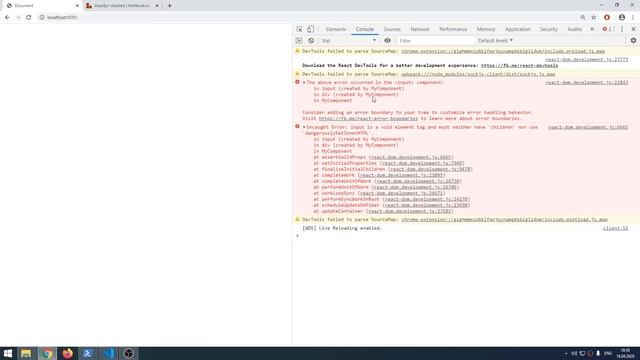Open the Default levels dropdown
This screenshot has width=640, height=360.
495,41
